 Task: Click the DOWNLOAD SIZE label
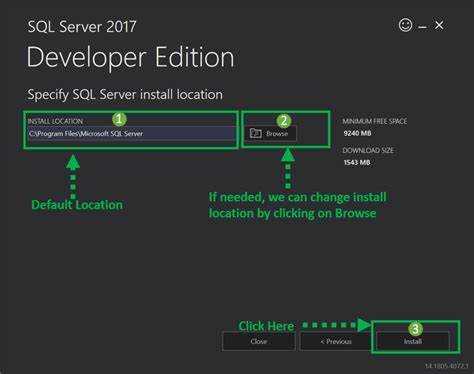(368, 150)
